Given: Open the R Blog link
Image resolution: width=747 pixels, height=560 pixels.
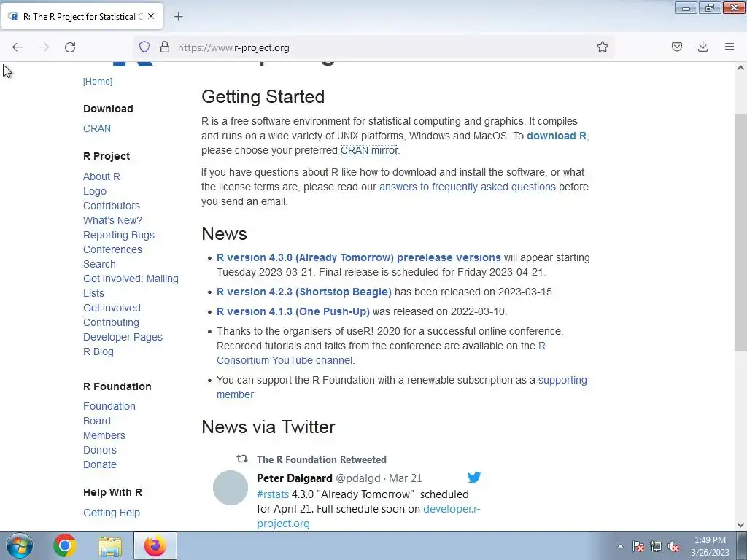Looking at the screenshot, I should [x=98, y=352].
